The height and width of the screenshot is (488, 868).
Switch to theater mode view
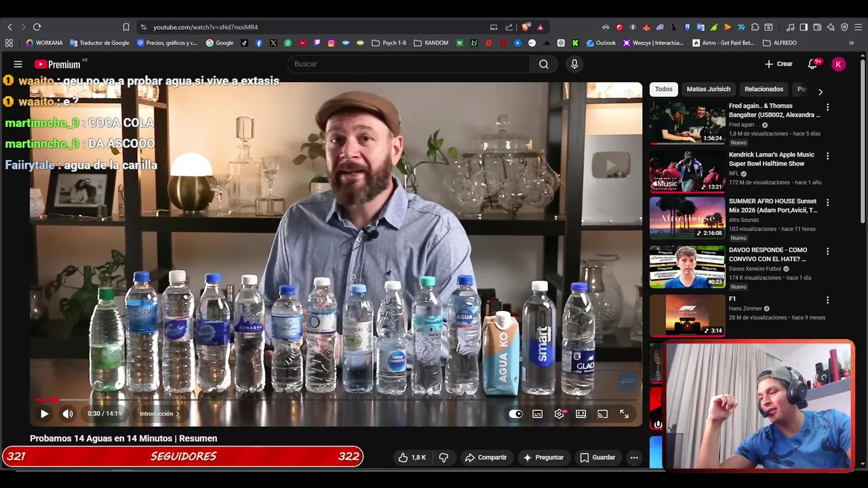click(581, 414)
